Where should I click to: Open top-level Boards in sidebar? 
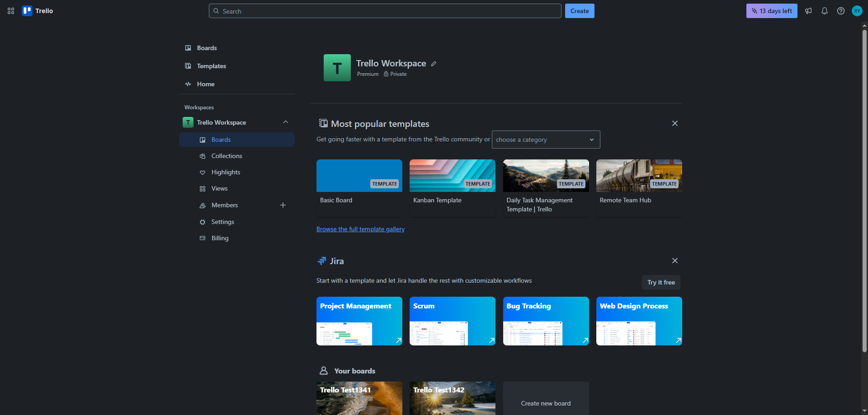pyautogui.click(x=237, y=48)
